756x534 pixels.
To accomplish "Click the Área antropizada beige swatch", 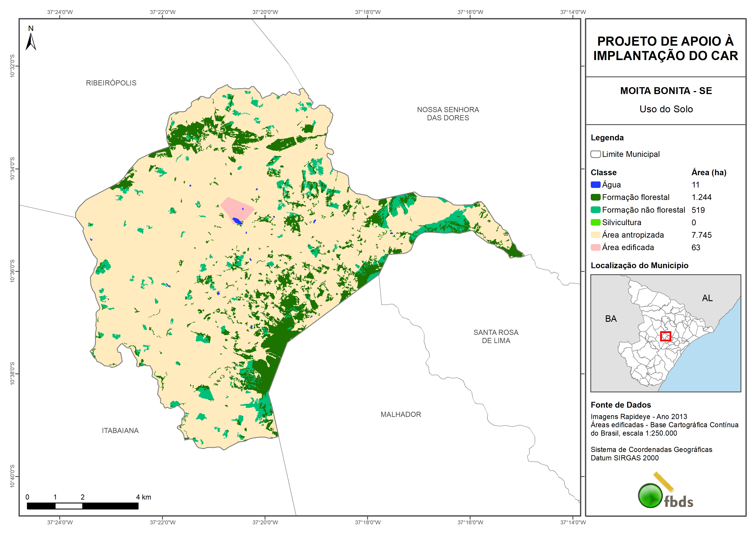I will pyautogui.click(x=595, y=235).
